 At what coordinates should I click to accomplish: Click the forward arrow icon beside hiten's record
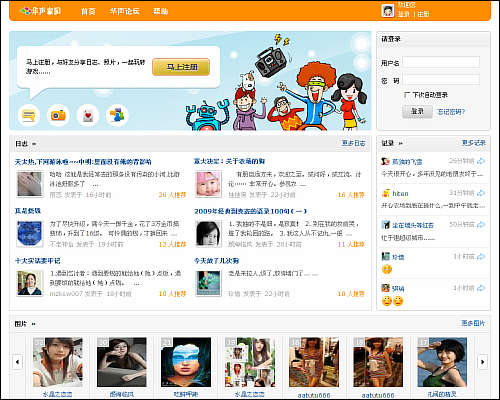pos(481,193)
